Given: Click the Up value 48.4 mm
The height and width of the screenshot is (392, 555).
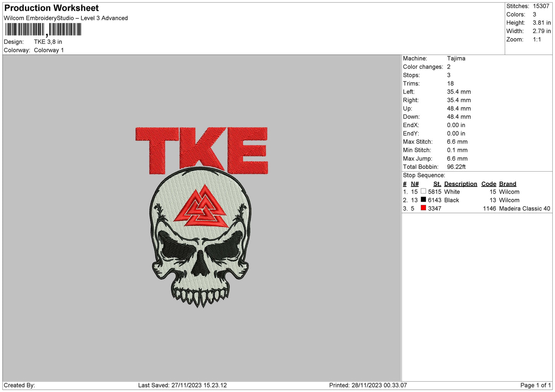Looking at the screenshot, I should tap(459, 109).
